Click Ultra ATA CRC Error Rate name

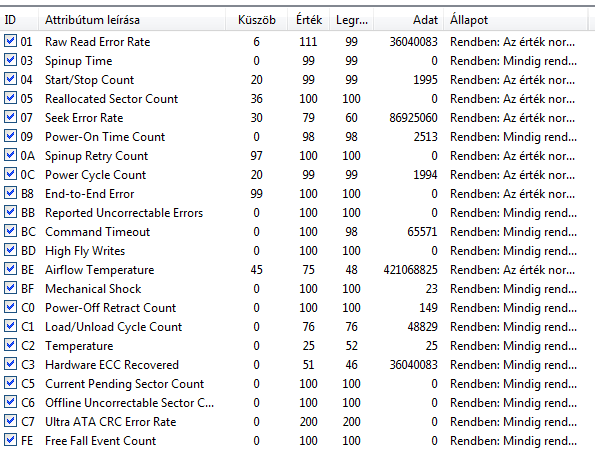(x=111, y=421)
